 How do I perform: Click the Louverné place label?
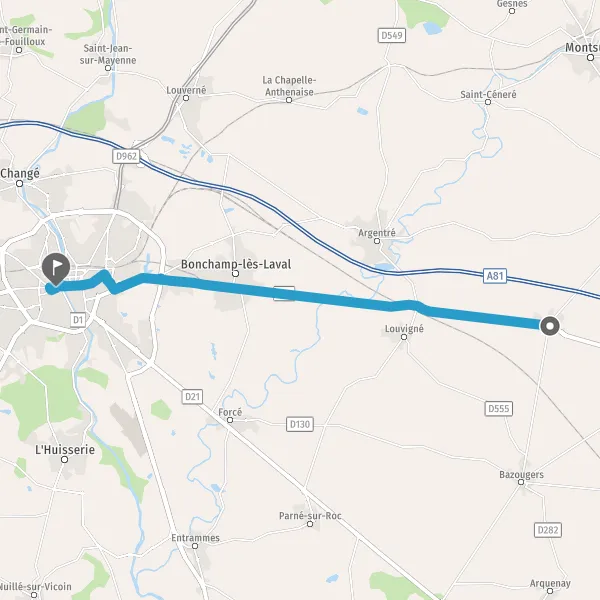(186, 90)
